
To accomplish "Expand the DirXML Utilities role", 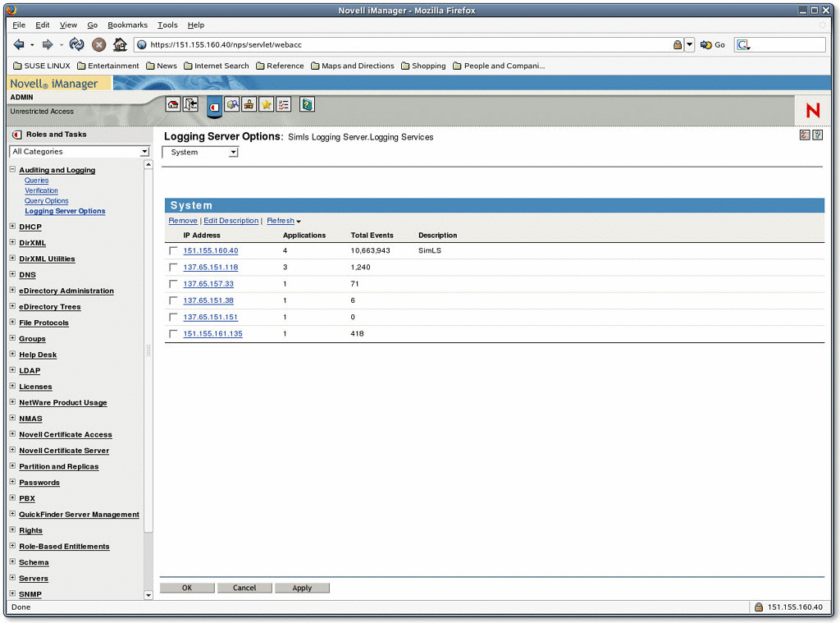I will point(12,258).
